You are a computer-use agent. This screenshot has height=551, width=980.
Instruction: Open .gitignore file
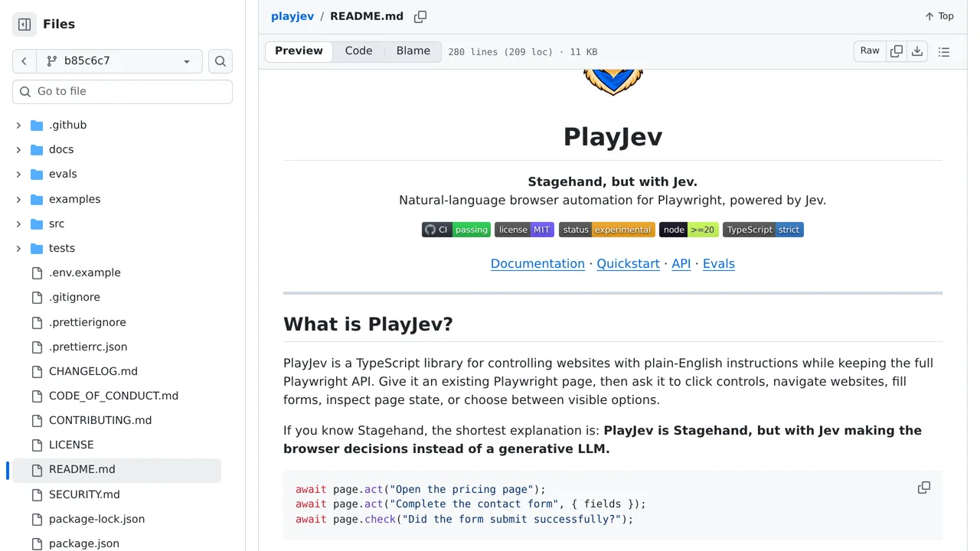pyautogui.click(x=74, y=297)
